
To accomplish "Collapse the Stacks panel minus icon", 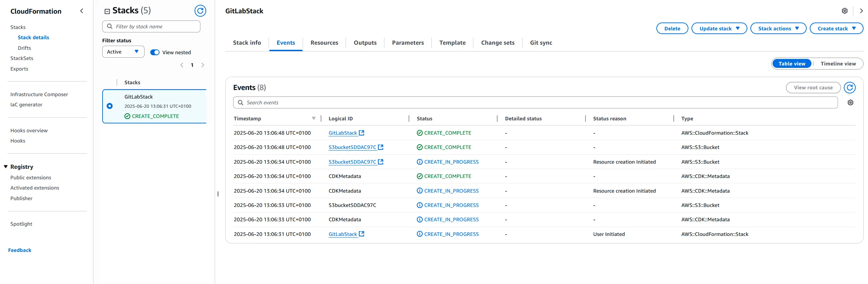I will 107,11.
